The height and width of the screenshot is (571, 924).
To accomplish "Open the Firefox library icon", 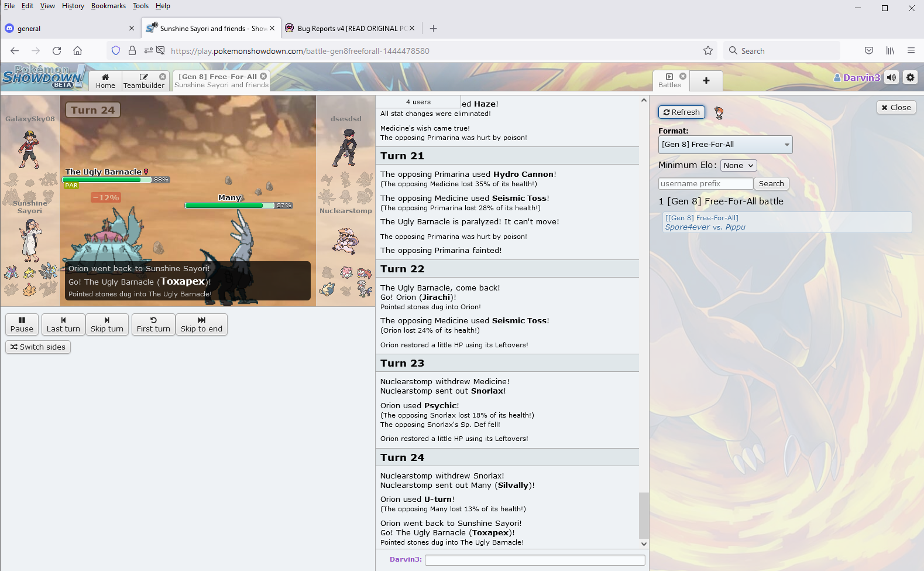I will (x=890, y=51).
